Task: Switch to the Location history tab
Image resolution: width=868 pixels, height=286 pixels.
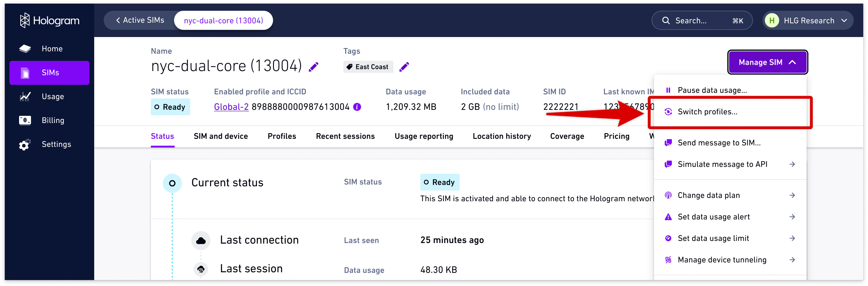Action: [x=502, y=136]
